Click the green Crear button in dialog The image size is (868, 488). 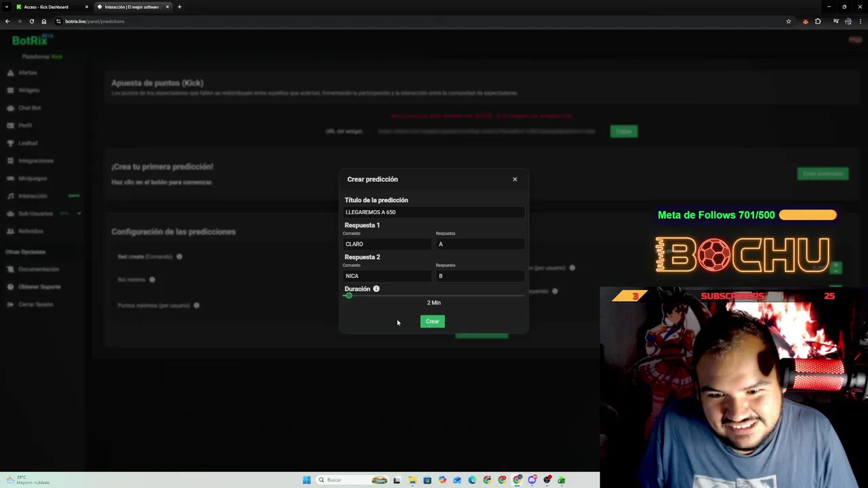pyautogui.click(x=433, y=321)
